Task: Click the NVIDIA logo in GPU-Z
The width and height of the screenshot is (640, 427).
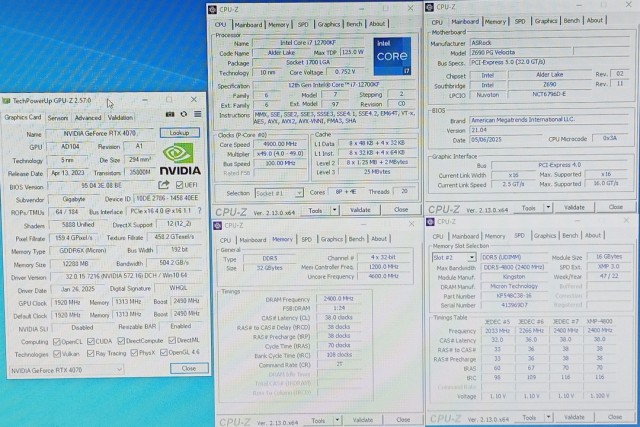Action: pyautogui.click(x=180, y=160)
